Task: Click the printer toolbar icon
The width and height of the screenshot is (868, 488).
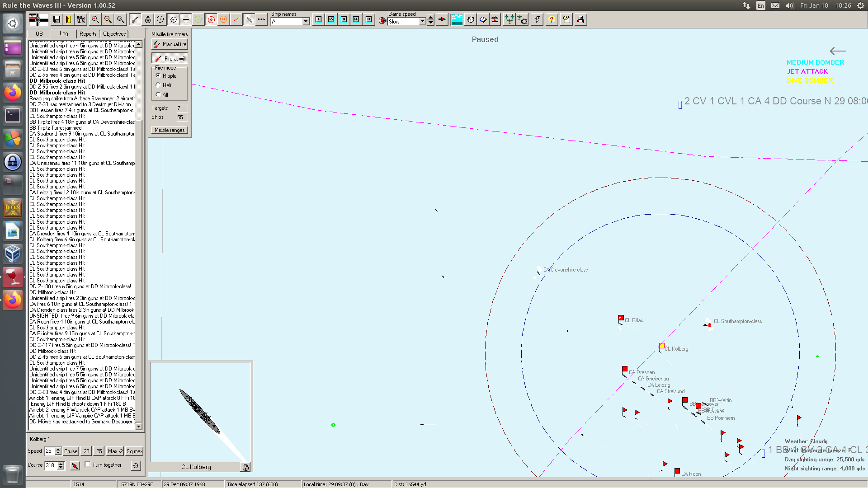Action: 580,19
